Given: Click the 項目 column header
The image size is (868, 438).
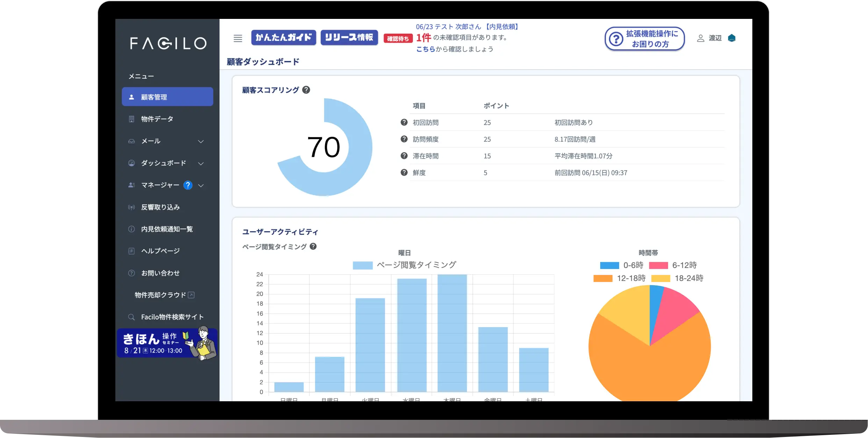Looking at the screenshot, I should pos(419,106).
